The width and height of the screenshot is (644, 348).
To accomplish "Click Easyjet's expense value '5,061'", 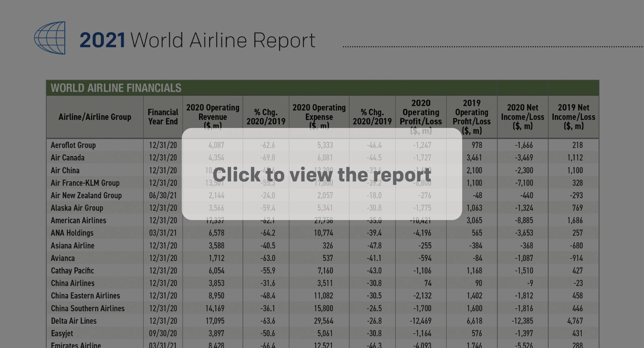I will coord(325,334).
